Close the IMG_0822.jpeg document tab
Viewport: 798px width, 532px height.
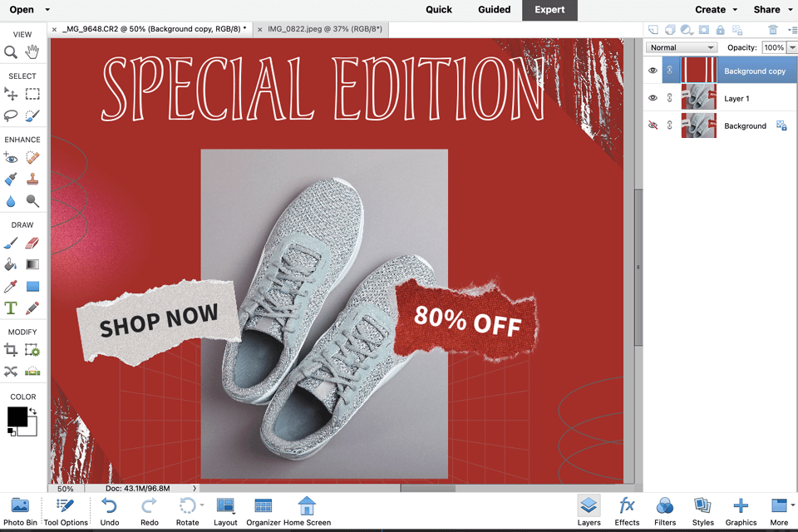[x=260, y=30]
